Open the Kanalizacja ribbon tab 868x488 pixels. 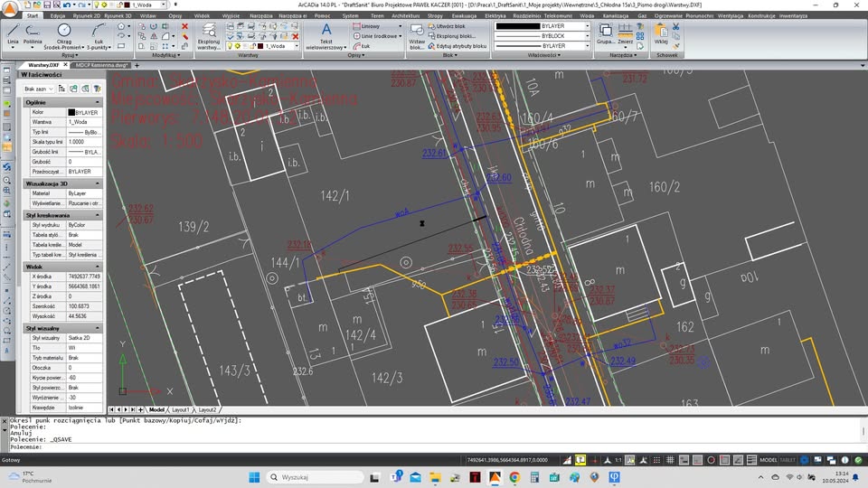(x=615, y=15)
